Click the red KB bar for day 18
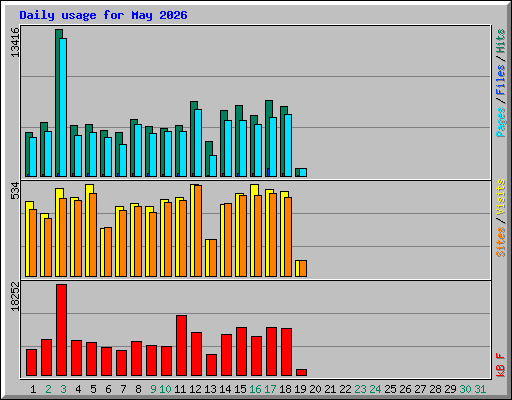The width and height of the screenshot is (512, 400). (x=286, y=352)
